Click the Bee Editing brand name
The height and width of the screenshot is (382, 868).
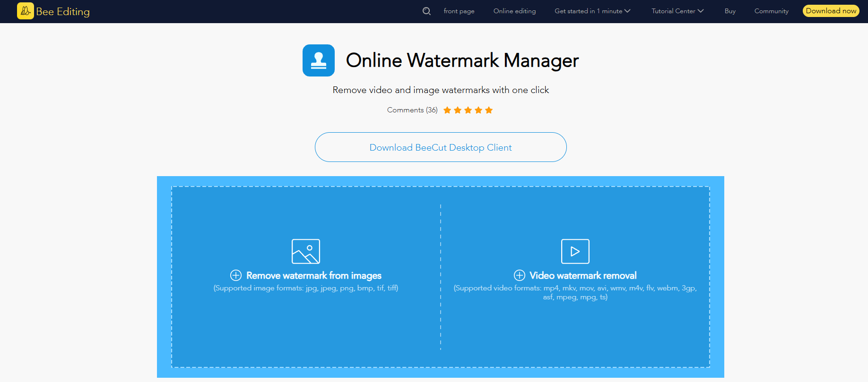(x=63, y=11)
